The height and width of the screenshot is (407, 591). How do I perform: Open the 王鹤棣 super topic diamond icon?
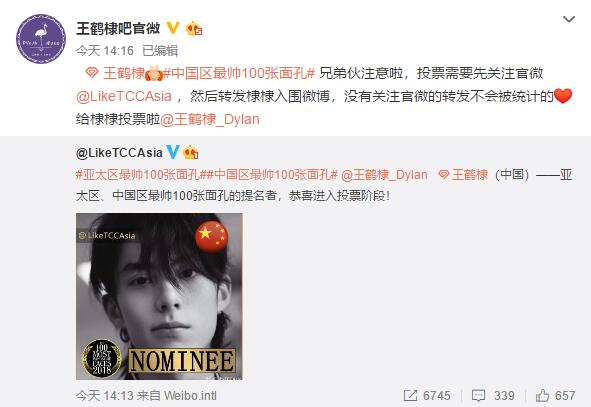tap(92, 72)
